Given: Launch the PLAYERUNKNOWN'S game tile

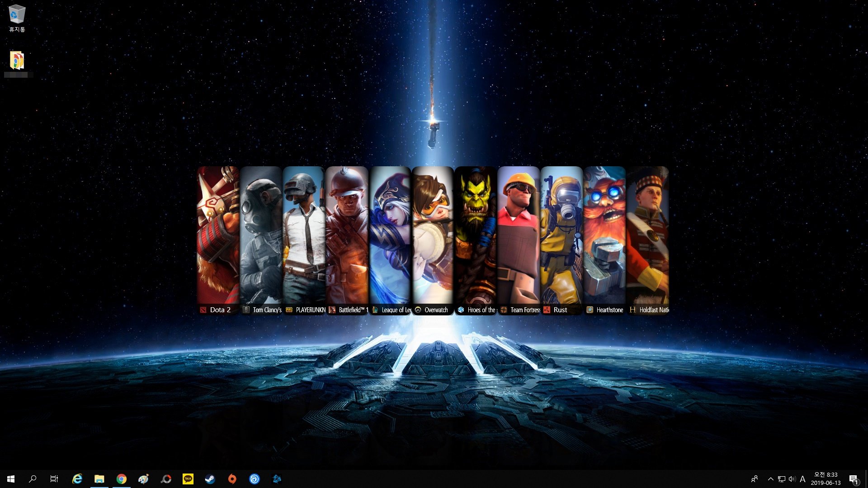Looking at the screenshot, I should coord(304,240).
